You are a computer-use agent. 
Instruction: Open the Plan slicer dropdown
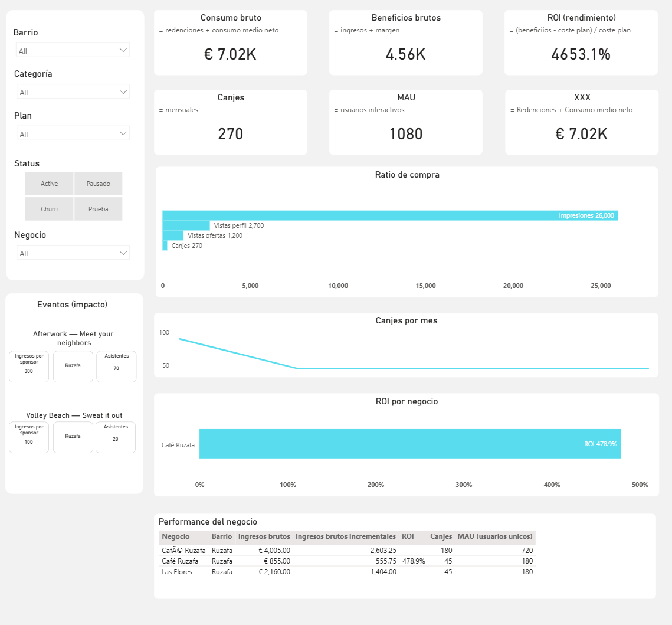73,134
